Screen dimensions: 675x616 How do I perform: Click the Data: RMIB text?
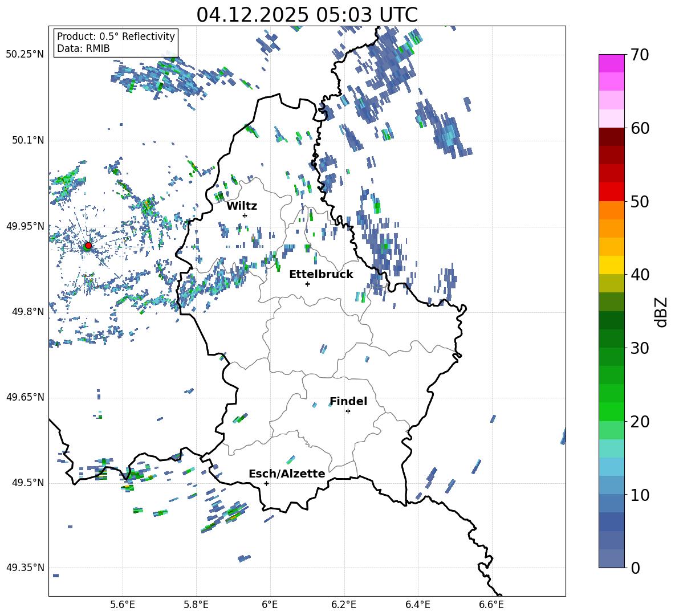click(83, 48)
